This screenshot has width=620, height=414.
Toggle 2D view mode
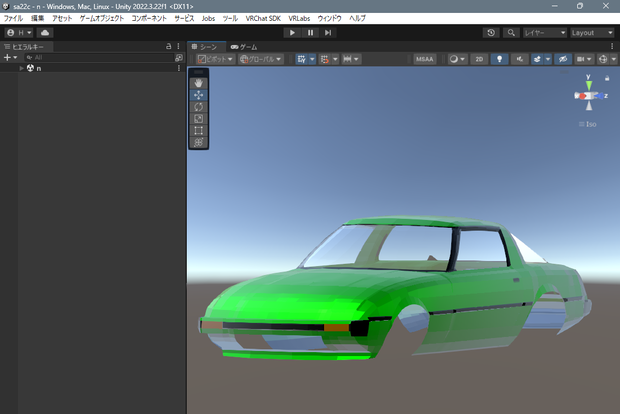pos(479,59)
